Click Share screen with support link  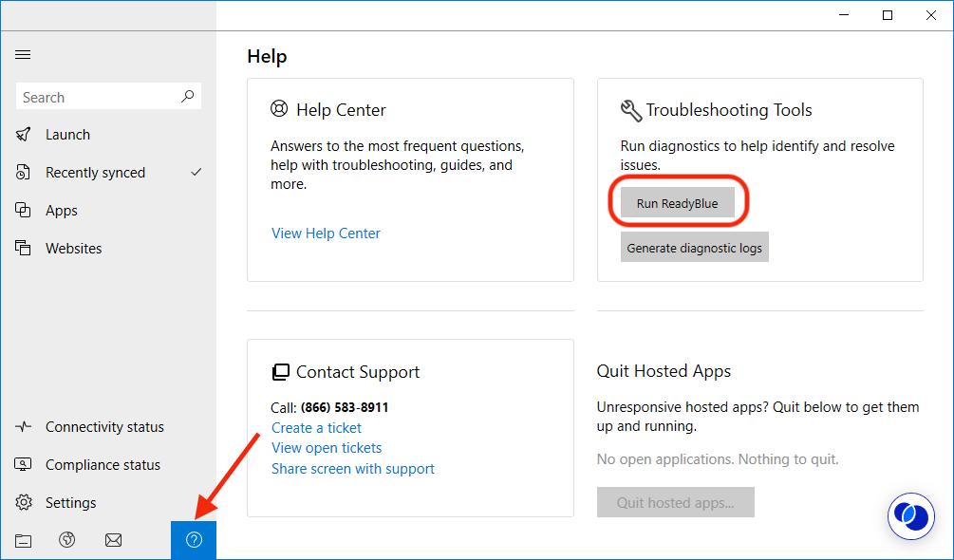(x=352, y=469)
